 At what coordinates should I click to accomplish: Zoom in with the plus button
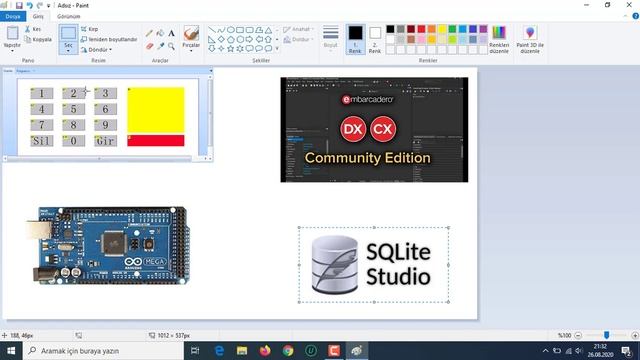(635, 336)
